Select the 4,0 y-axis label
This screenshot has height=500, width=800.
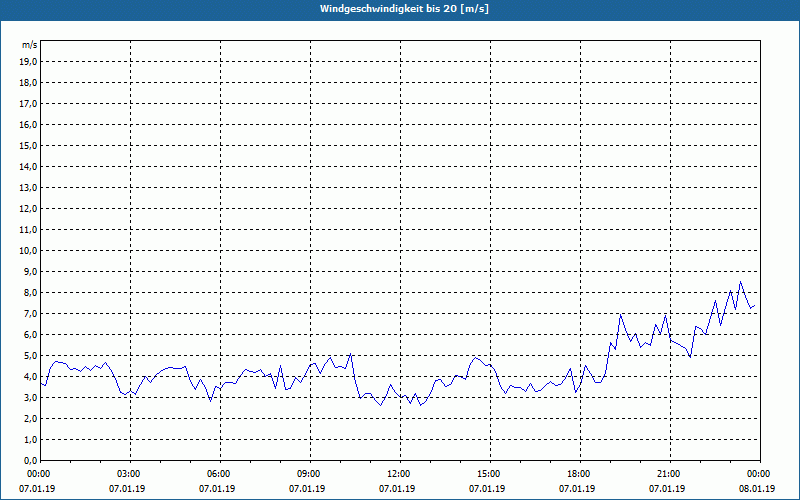coord(30,377)
